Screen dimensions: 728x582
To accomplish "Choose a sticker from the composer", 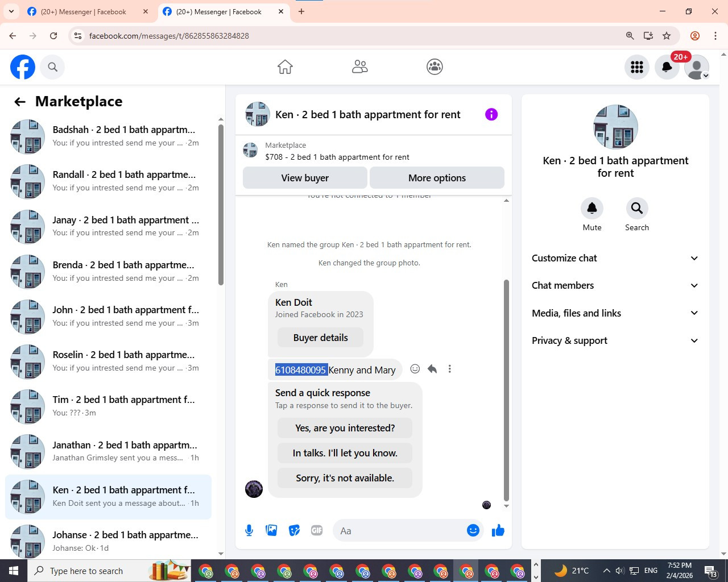I will coord(294,530).
